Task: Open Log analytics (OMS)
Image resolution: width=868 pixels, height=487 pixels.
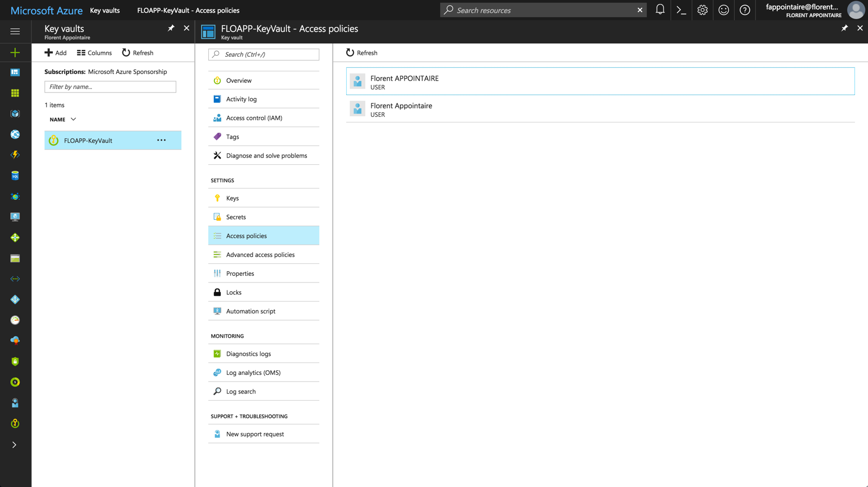Action: coord(263,372)
